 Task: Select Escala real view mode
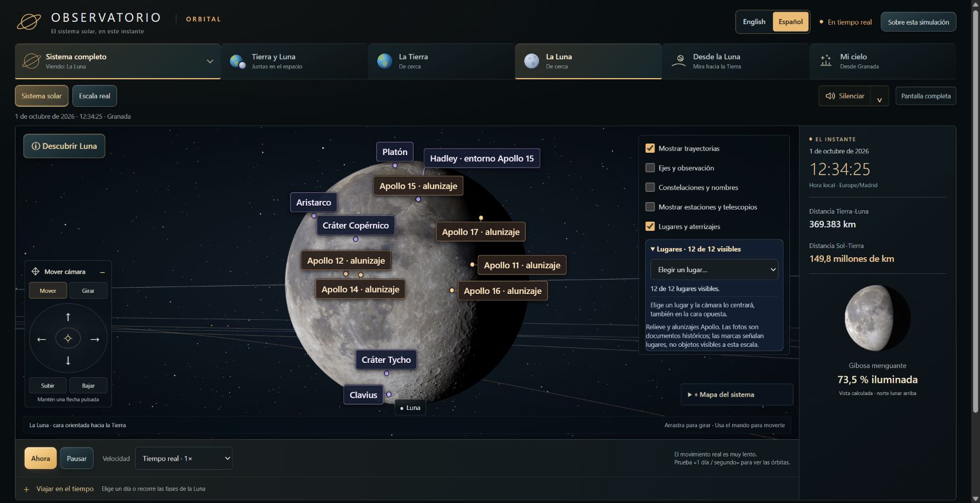tap(95, 96)
